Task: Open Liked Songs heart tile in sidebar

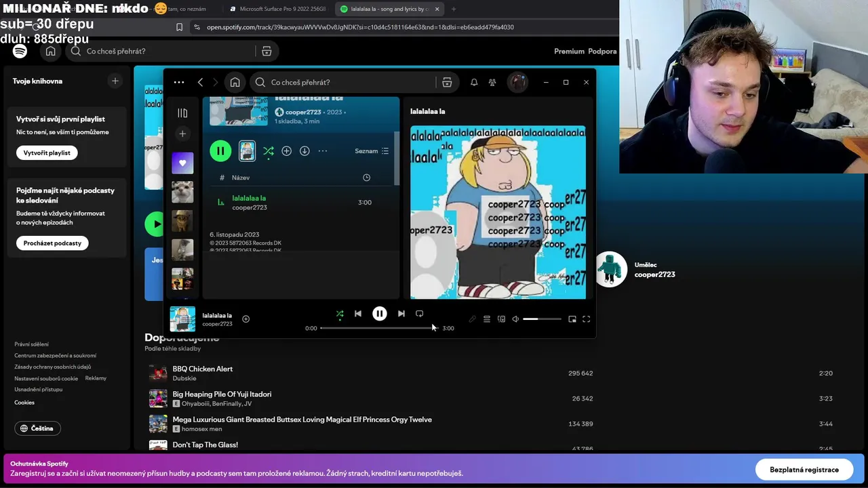Action: (x=182, y=163)
